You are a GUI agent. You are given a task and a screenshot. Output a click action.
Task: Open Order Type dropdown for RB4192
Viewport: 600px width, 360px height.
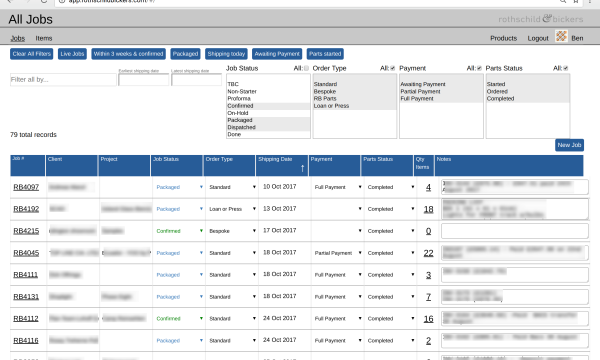[232, 209]
